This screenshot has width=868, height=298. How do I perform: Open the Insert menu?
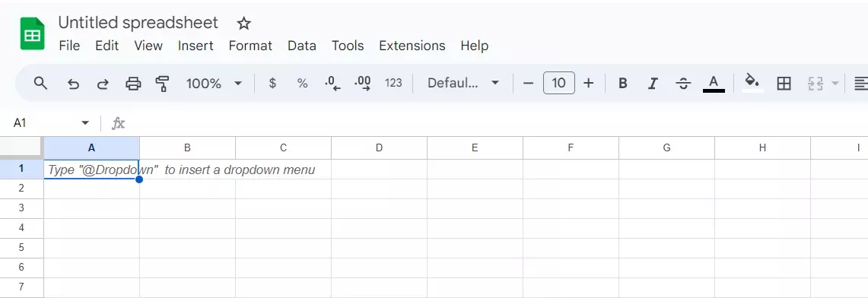[196, 46]
